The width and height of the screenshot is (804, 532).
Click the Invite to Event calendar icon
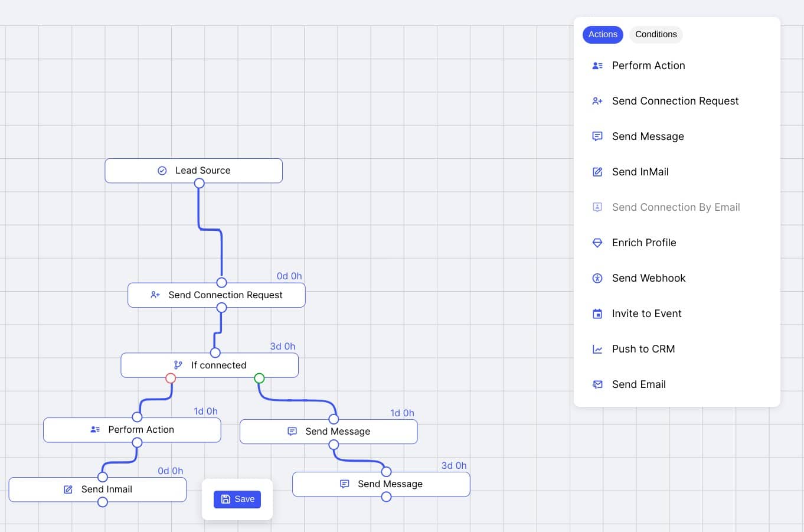(597, 314)
